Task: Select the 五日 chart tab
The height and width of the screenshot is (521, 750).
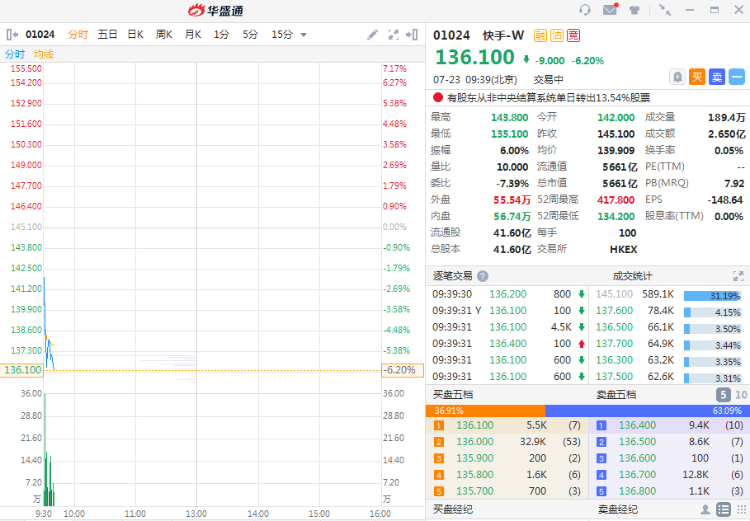Action: 107,35
